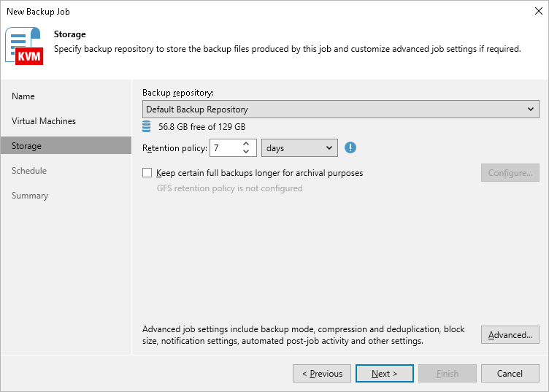Proceed with the Next button
Screen dimensions: 549x392
(x=385, y=374)
